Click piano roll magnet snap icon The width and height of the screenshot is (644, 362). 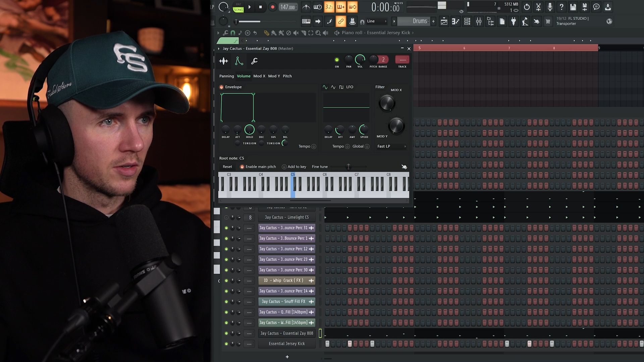point(233,33)
